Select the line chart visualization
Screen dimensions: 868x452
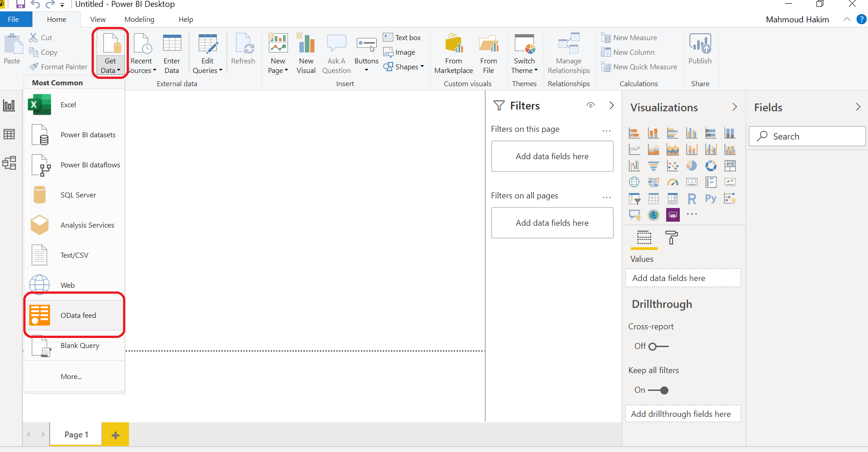(x=634, y=150)
